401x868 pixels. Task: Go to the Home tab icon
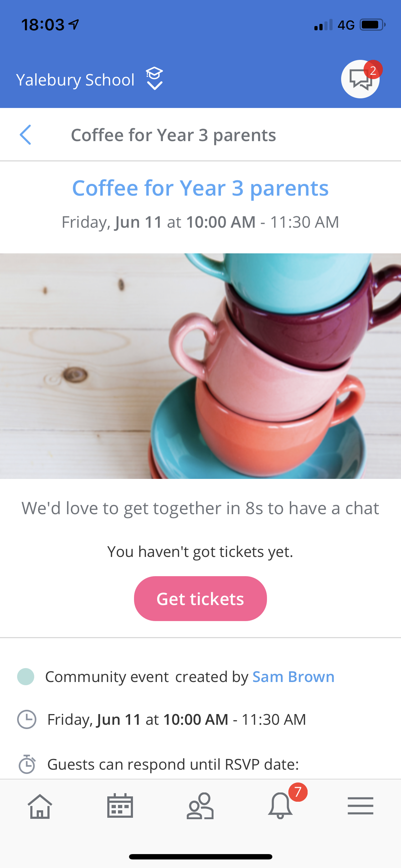click(x=40, y=806)
